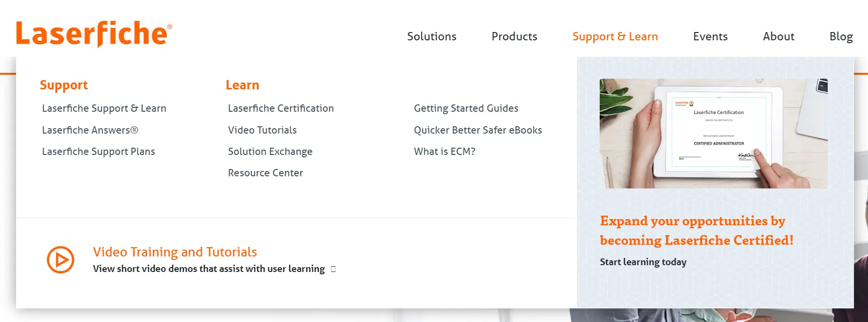868x322 pixels.
Task: Go to Video Tutorials
Action: click(x=262, y=130)
